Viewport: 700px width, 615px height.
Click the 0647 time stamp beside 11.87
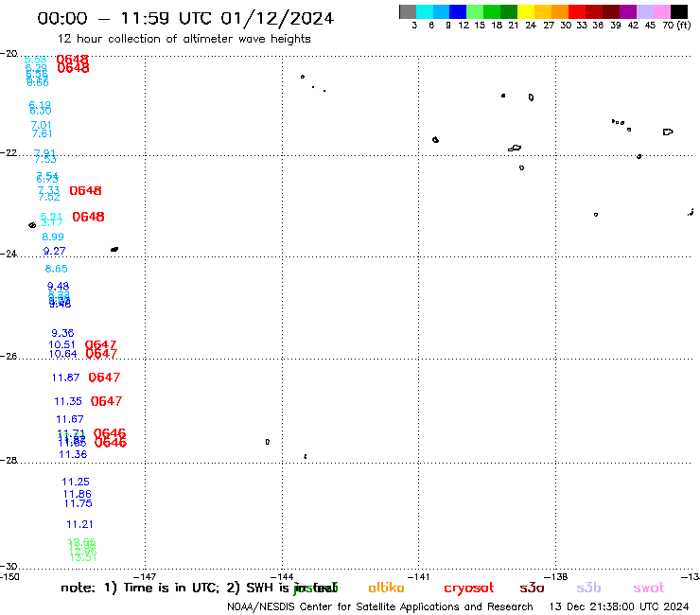pyautogui.click(x=104, y=378)
